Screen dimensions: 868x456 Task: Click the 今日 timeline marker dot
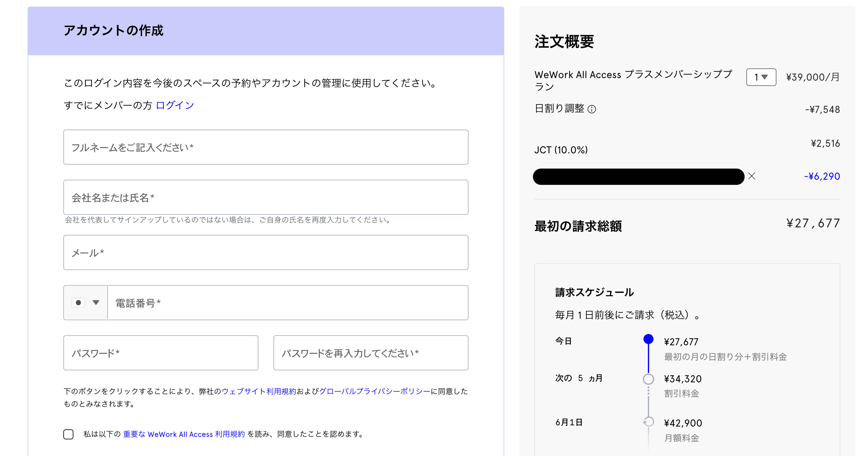tap(648, 339)
